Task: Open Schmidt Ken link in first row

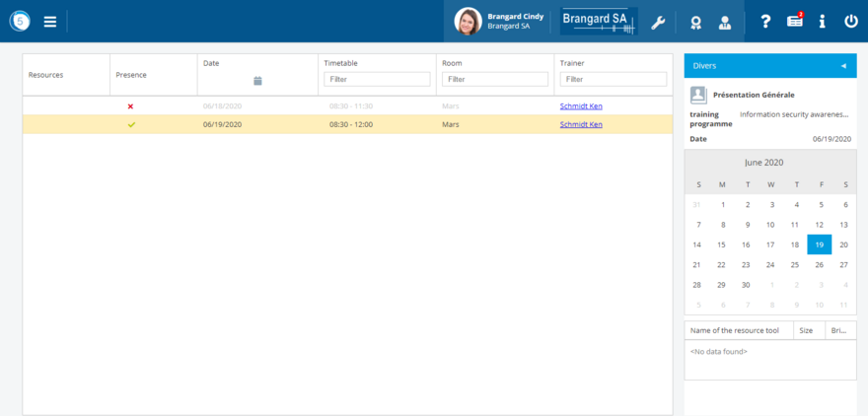Action: (x=581, y=105)
